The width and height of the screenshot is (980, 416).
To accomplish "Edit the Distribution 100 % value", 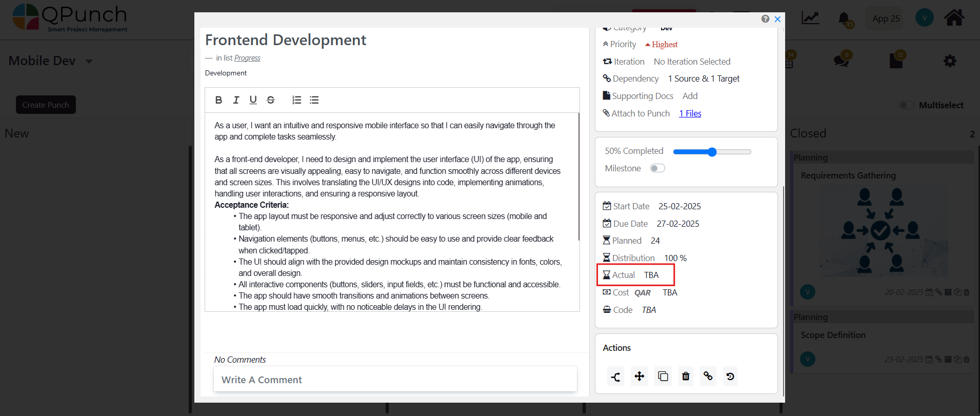I will coord(675,258).
